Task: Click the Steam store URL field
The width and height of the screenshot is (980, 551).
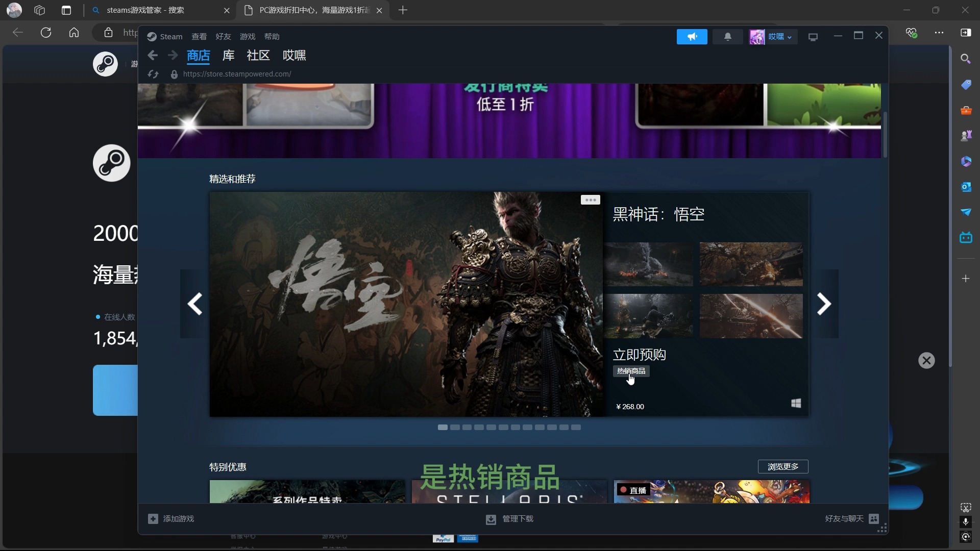Action: (237, 74)
